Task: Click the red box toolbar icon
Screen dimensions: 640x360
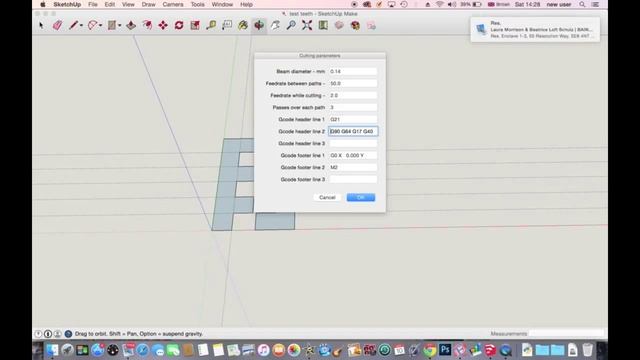Action: coord(355,25)
